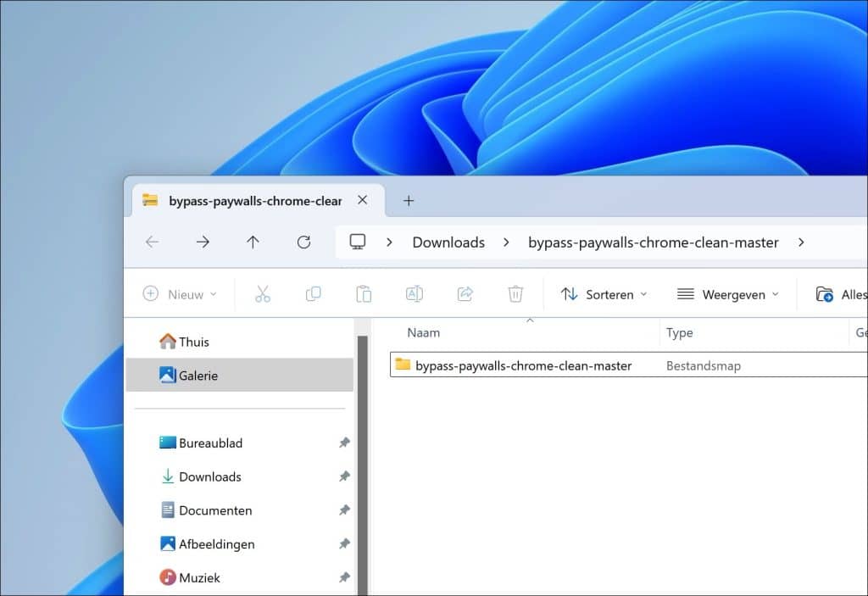Go up one folder level
868x596 pixels.
253,242
